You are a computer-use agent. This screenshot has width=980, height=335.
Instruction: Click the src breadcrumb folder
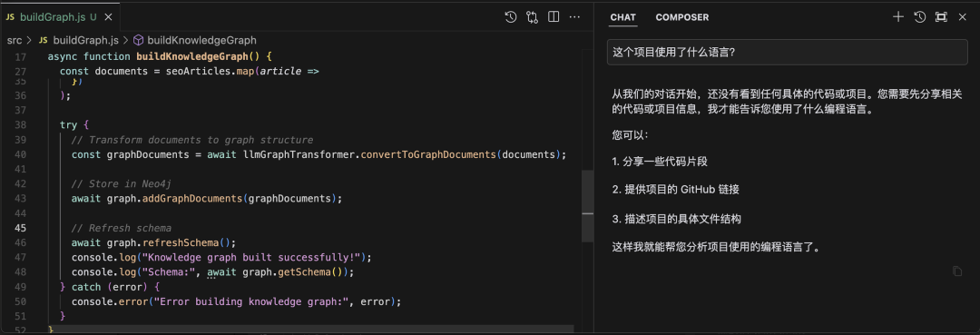pyautogui.click(x=14, y=40)
